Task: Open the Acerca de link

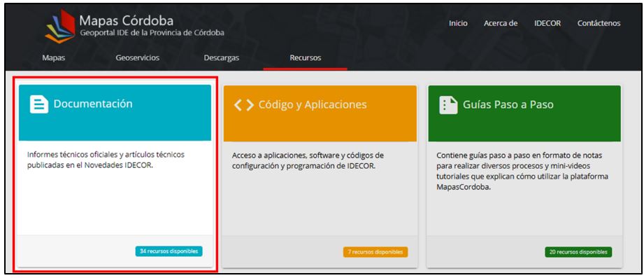Action: pyautogui.click(x=501, y=23)
